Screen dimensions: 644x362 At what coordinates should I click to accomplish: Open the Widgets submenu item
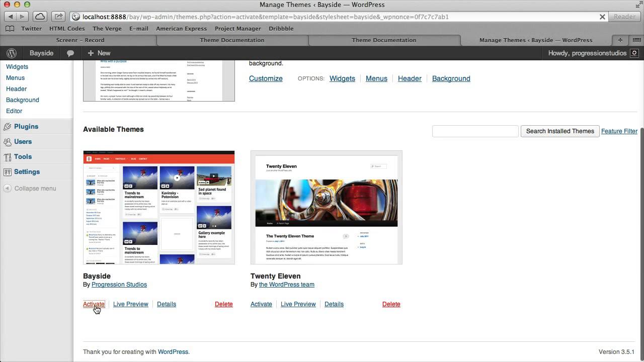click(17, 67)
